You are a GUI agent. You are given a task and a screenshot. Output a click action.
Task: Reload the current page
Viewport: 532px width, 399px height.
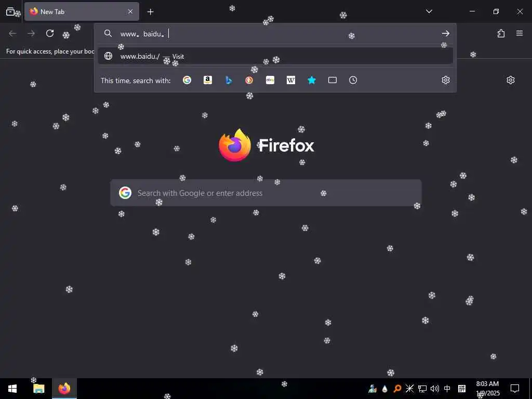coord(50,33)
